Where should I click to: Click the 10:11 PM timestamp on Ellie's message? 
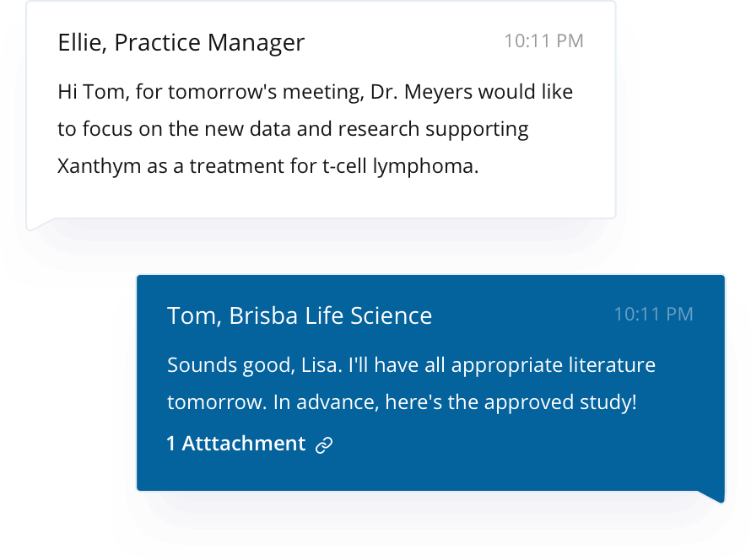(x=543, y=40)
